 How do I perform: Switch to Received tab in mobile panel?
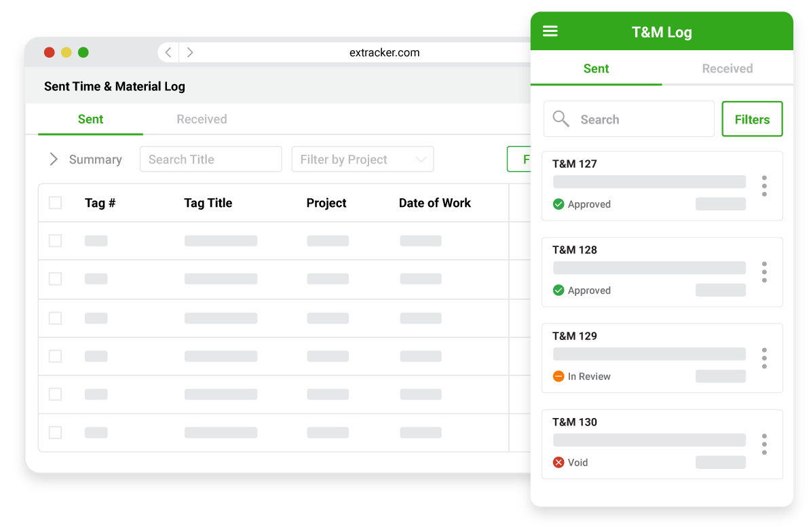point(728,69)
